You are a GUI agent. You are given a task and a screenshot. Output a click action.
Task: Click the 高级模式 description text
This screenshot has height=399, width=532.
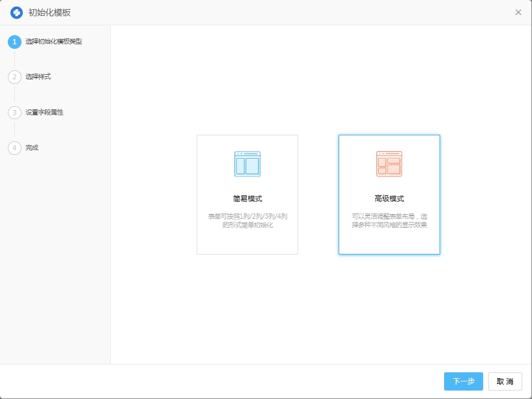pos(389,221)
